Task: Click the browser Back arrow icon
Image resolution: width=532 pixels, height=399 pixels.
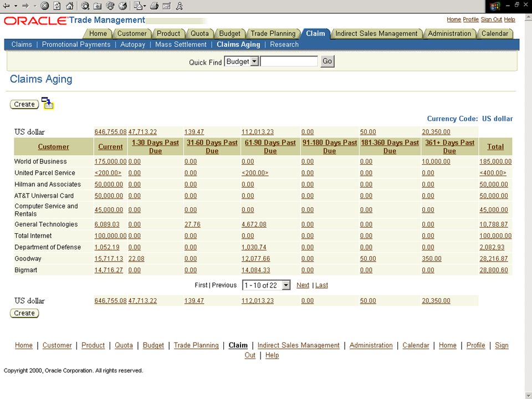Action: click(x=6, y=6)
